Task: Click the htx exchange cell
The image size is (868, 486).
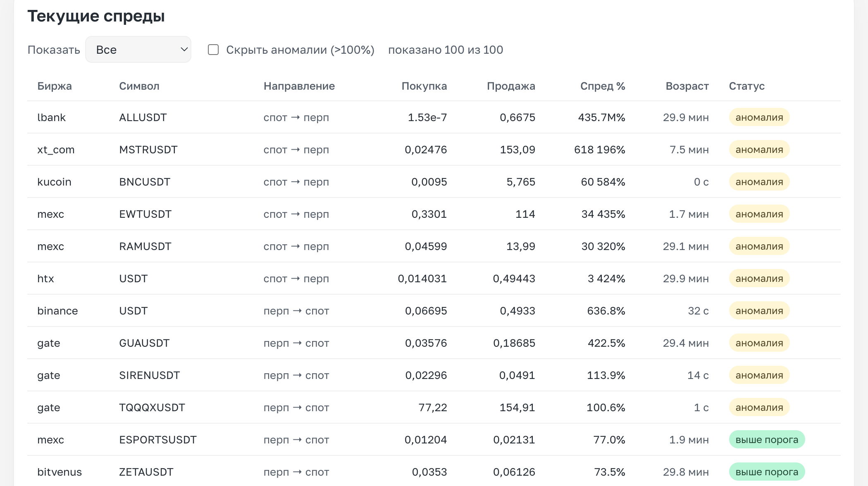Action: [x=45, y=279]
